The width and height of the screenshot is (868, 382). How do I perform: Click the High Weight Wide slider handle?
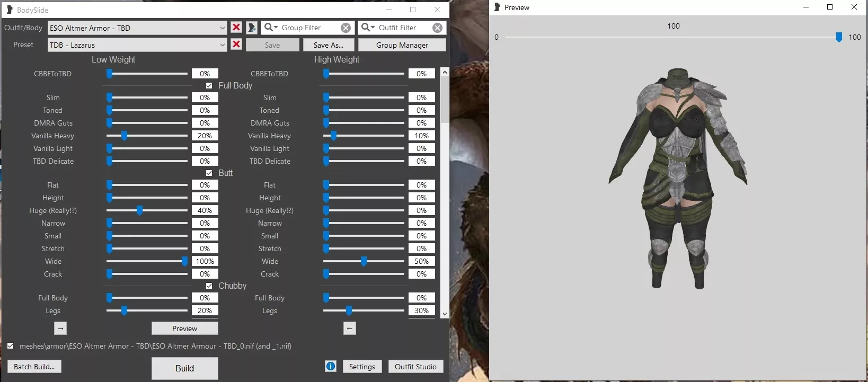(x=364, y=261)
